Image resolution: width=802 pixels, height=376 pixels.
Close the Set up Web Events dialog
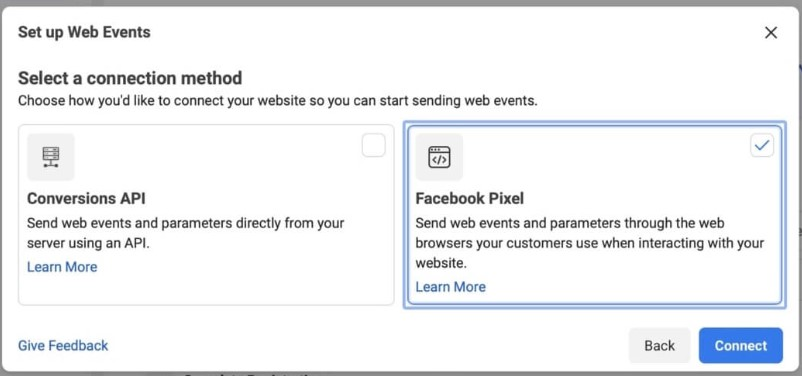pyautogui.click(x=771, y=33)
